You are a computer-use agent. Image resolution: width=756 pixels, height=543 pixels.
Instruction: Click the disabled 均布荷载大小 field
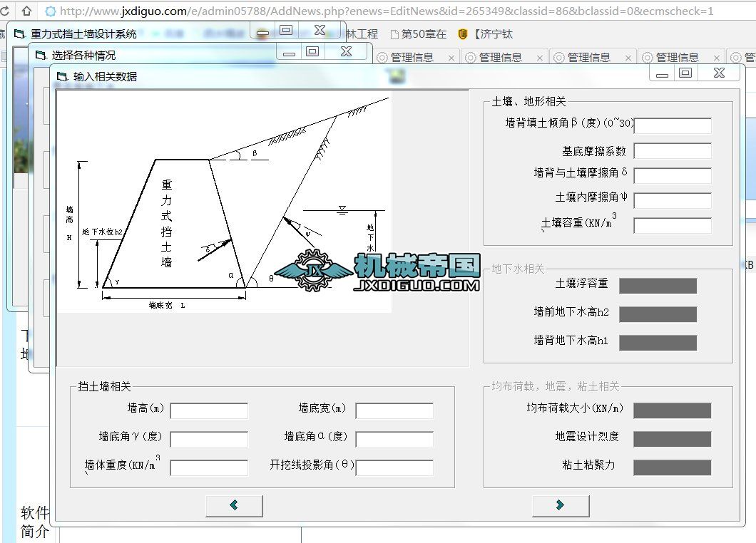pos(672,410)
